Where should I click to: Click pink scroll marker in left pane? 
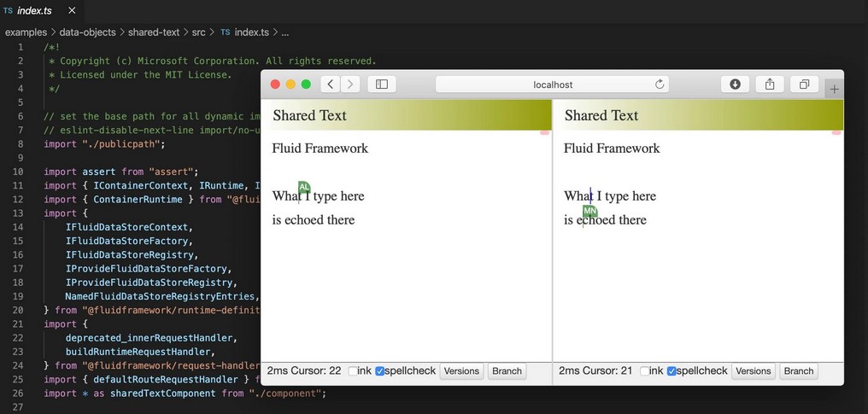[545, 132]
